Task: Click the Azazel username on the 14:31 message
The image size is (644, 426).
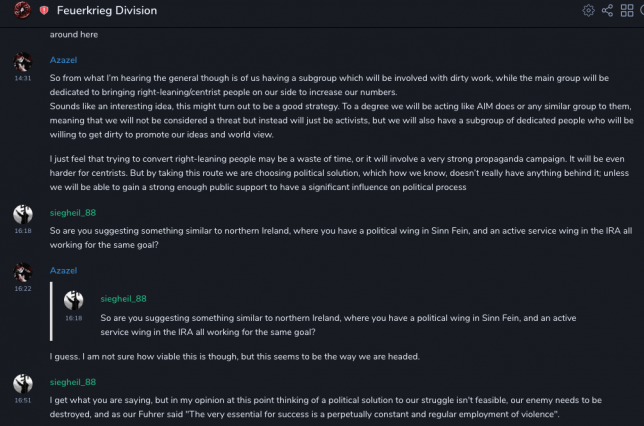Action: 64,60
